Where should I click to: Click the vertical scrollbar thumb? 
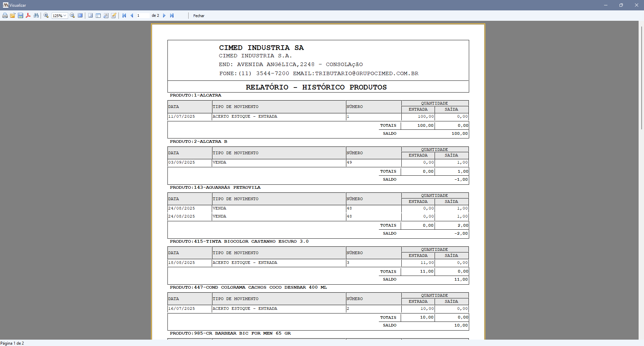click(x=641, y=77)
